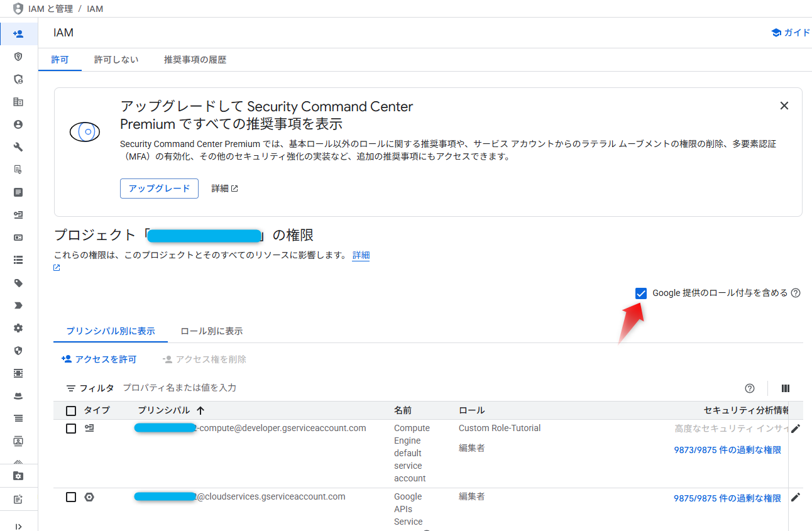The image size is (812, 531).
Task: Open the filled document policy sidebar icon
Action: tap(18, 192)
